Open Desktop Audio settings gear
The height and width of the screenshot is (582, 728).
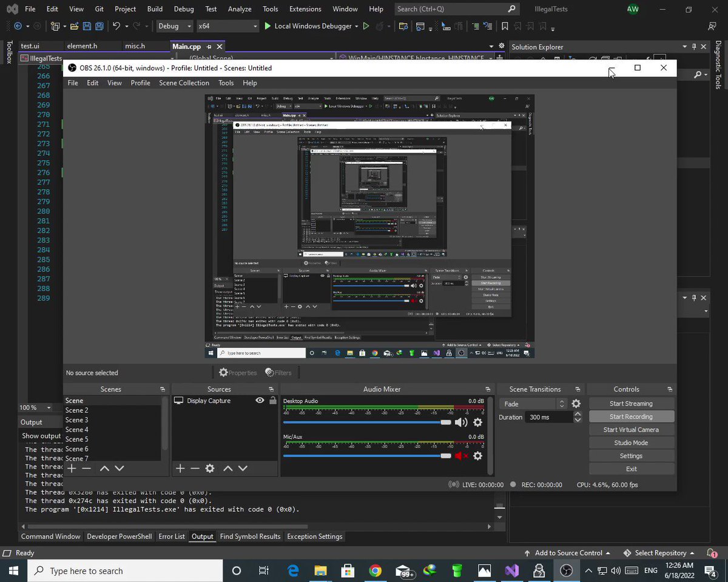click(477, 422)
